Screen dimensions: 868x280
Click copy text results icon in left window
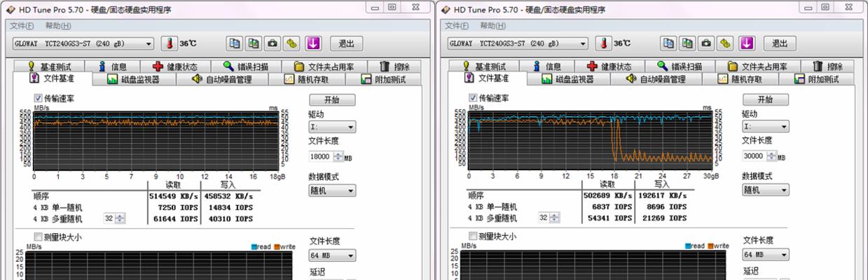(x=235, y=43)
